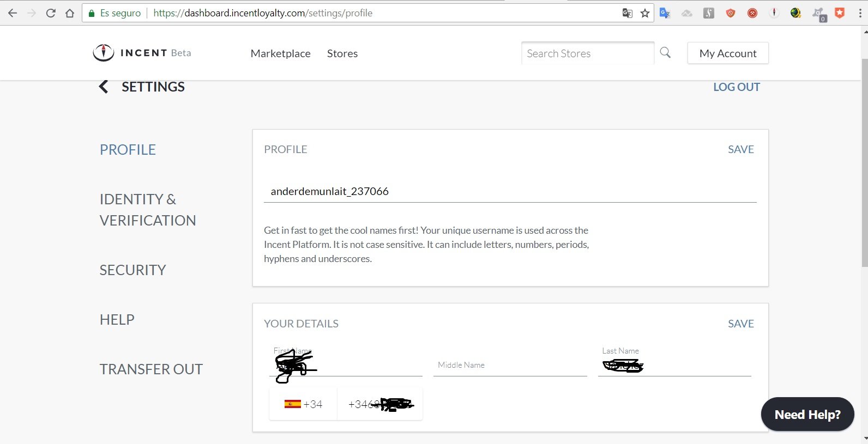Viewport: 868px width, 444px height.
Task: Click the red shield extension icon
Action: (731, 13)
